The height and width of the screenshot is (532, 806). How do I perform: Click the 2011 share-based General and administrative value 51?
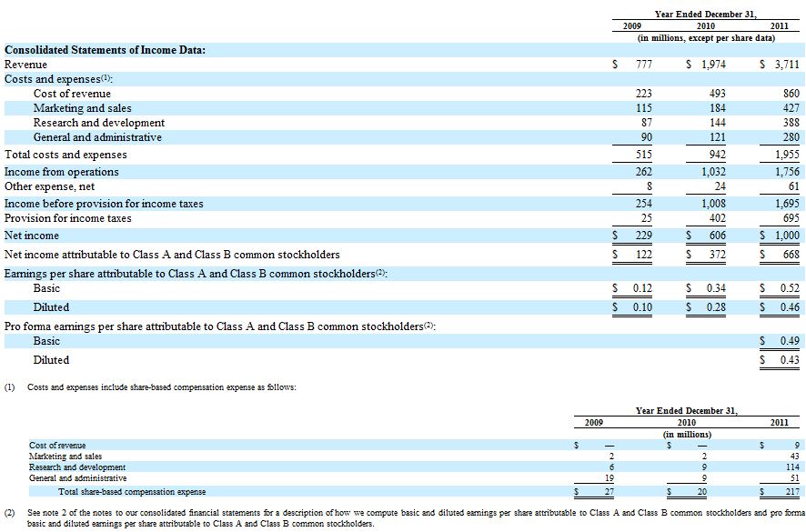point(795,478)
